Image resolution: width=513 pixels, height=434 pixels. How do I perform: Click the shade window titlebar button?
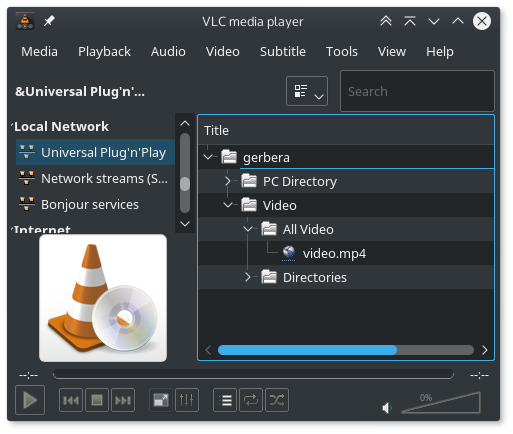tap(410, 21)
